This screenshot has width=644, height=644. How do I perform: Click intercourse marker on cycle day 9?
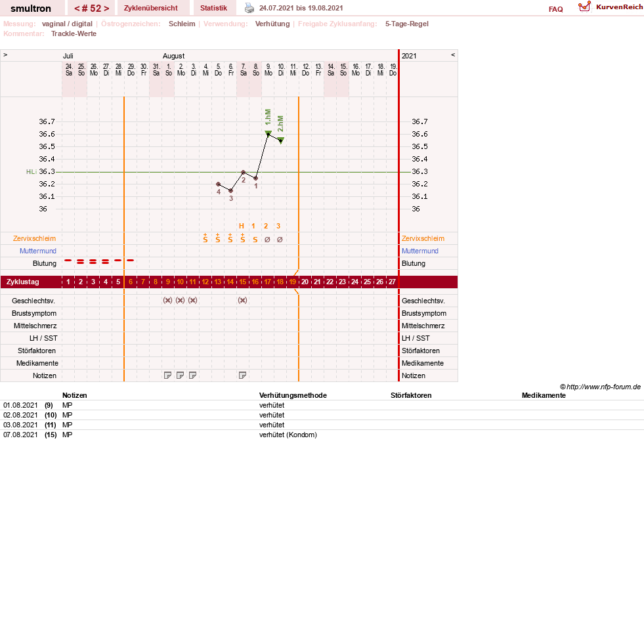pos(167,300)
